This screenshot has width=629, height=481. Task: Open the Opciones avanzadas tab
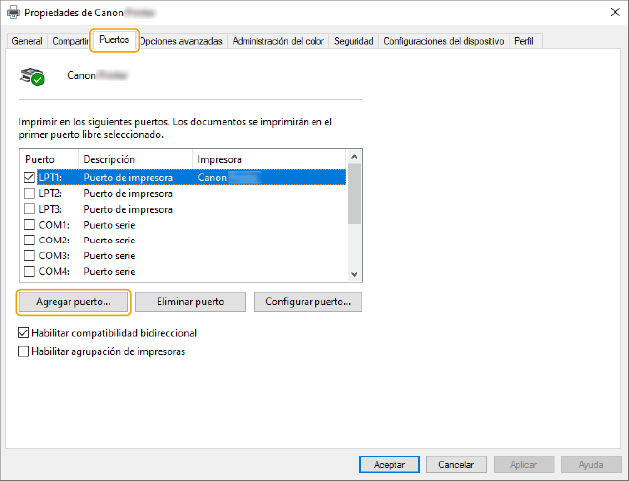click(183, 41)
